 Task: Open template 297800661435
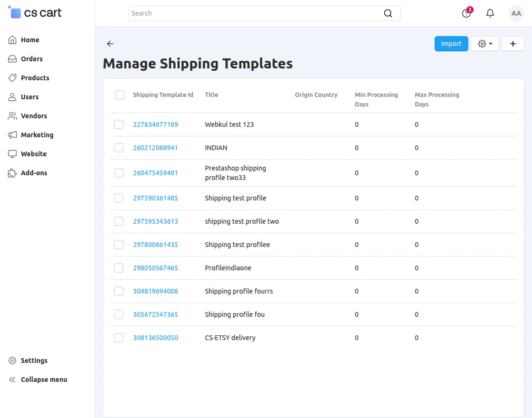tap(155, 244)
